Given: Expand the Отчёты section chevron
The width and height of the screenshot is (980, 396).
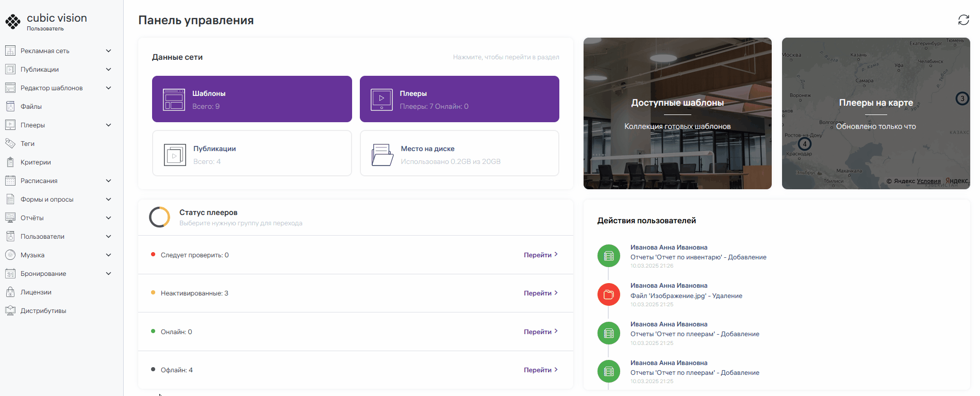Looking at the screenshot, I should point(108,218).
